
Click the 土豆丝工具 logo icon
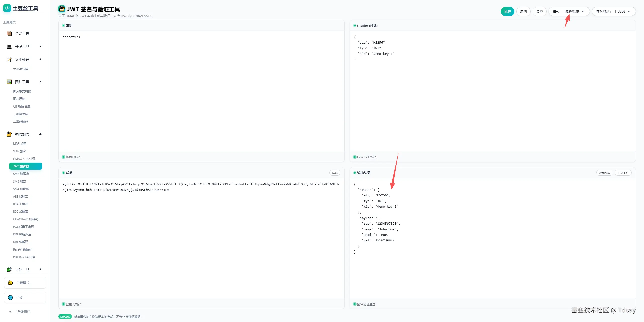[x=7, y=8]
